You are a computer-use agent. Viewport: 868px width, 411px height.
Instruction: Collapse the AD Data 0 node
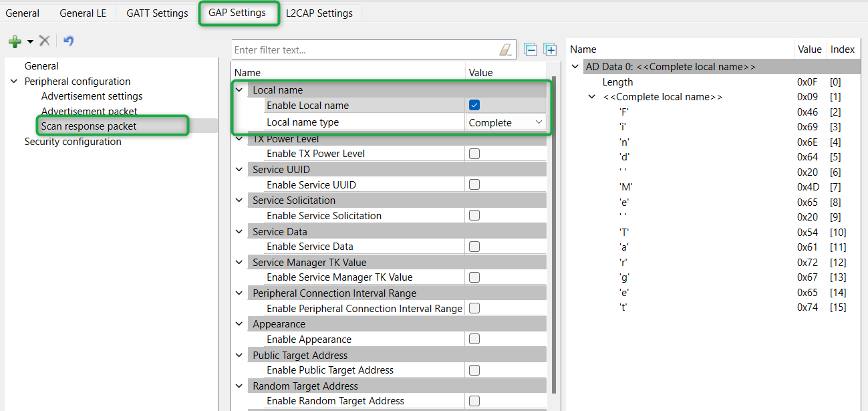[x=575, y=67]
